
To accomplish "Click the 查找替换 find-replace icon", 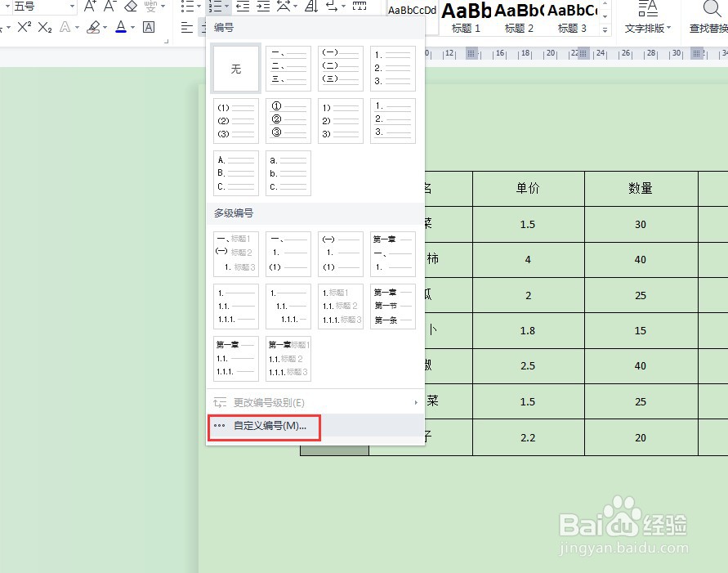I will [x=709, y=16].
